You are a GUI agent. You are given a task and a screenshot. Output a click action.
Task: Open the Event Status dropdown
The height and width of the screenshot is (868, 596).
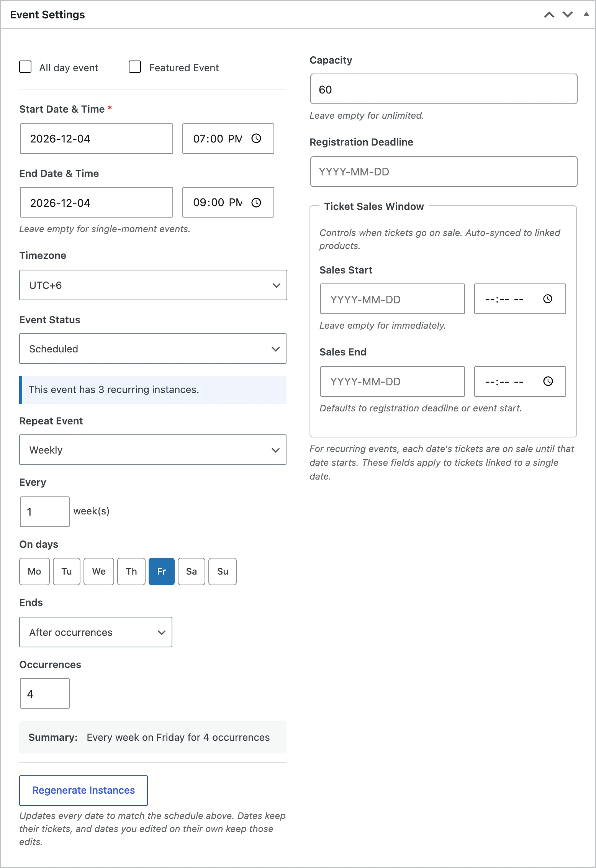[x=153, y=349]
